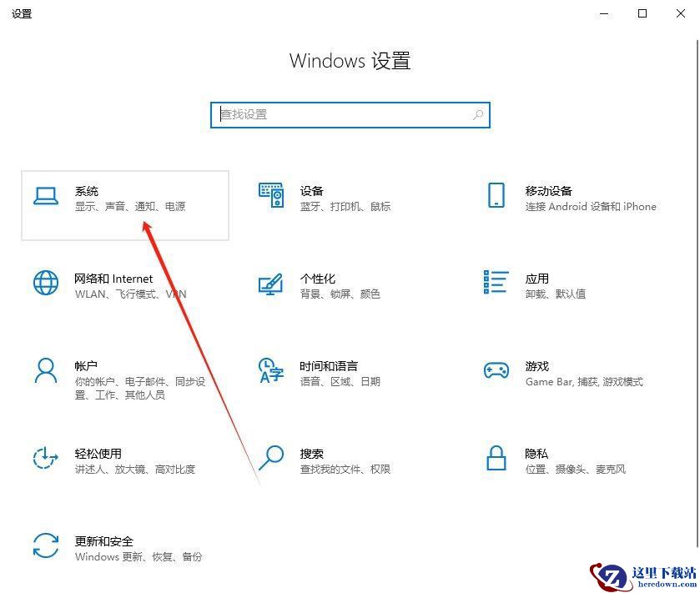The width and height of the screenshot is (700, 593).
Task: Focus the 查找设置 search field
Action: click(x=350, y=114)
